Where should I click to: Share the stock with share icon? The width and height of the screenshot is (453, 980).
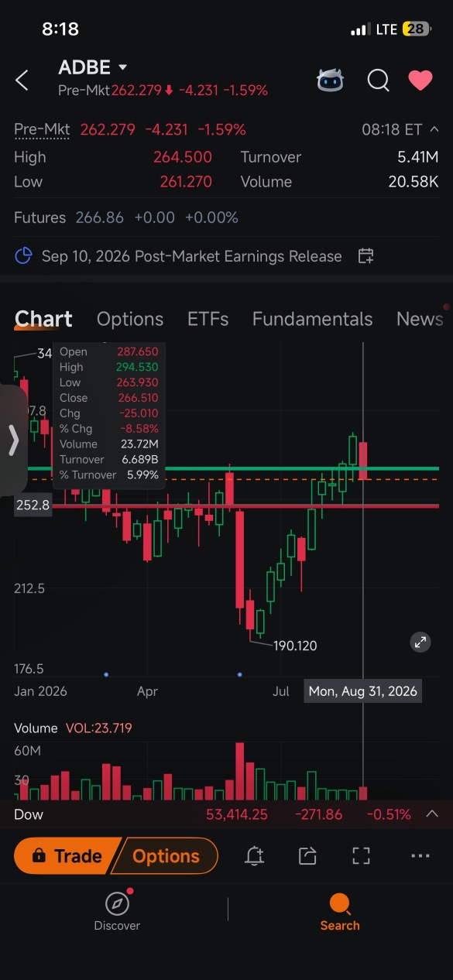point(307,855)
